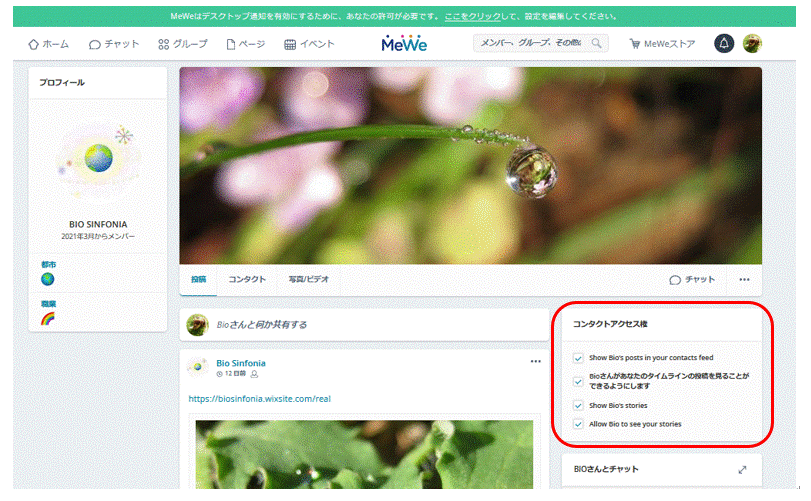Toggle Show Bio's stories checkbox
The image size is (811, 501).
pos(578,405)
